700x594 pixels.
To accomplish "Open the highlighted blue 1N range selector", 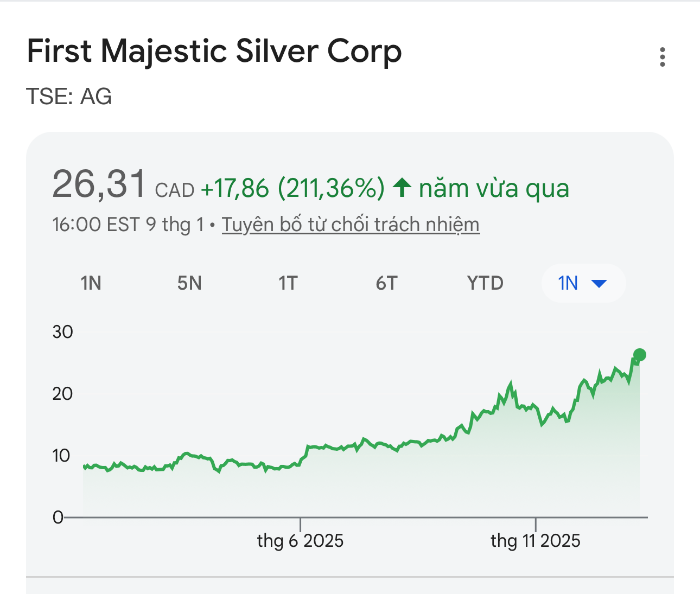I will pyautogui.click(x=569, y=283).
